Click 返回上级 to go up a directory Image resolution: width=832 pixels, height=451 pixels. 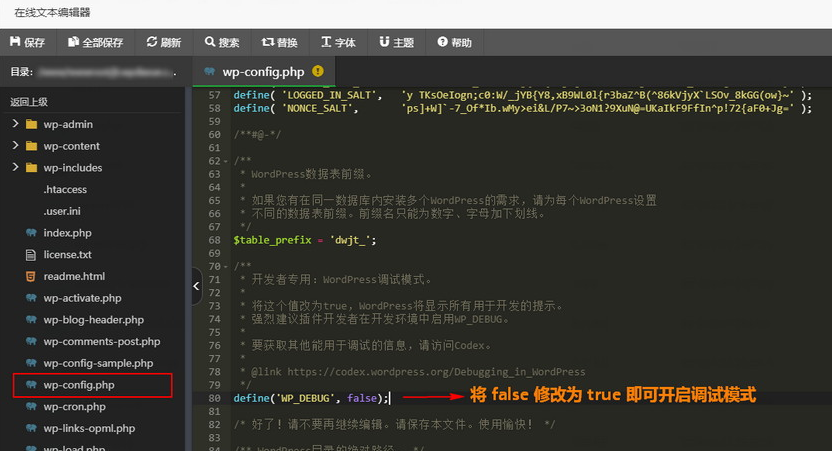pyautogui.click(x=29, y=102)
